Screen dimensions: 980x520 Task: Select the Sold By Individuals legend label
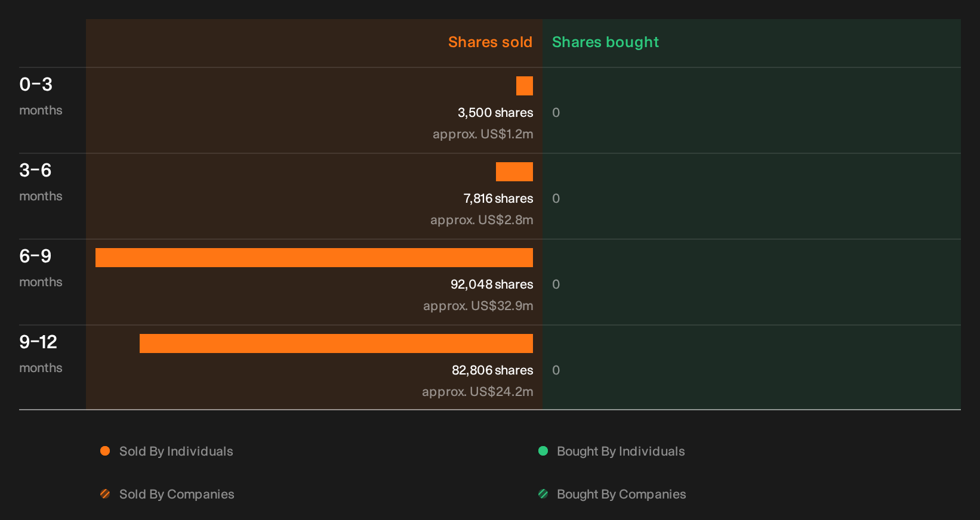click(176, 451)
